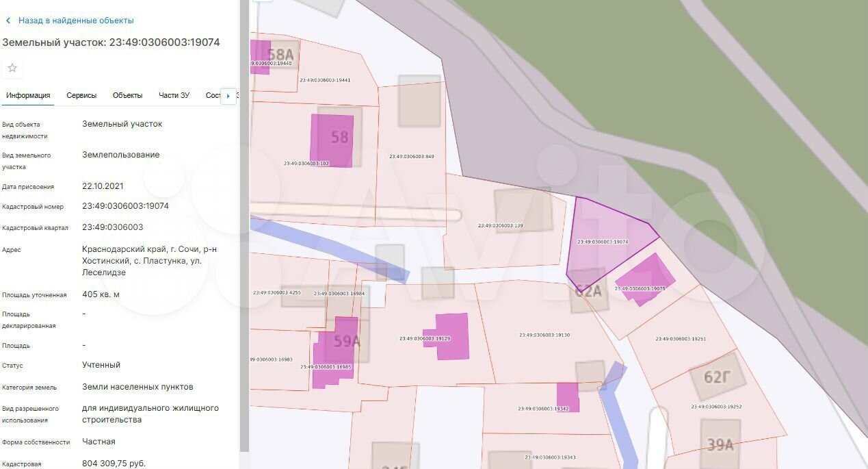The width and height of the screenshot is (868, 469).
Task: Add parcel to favorites with star icon
Action: click(x=12, y=68)
